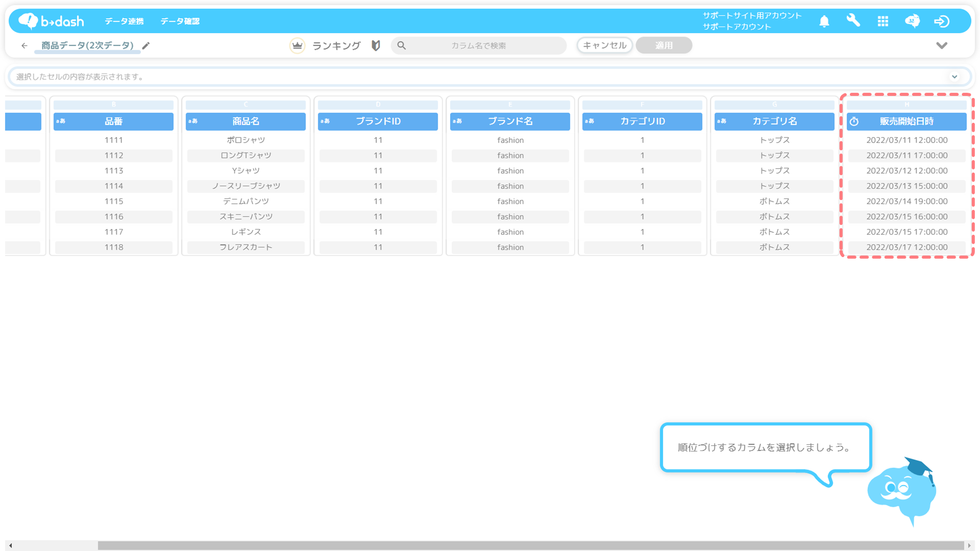
Task: Click the scrollbar left arrow
Action: pos(10,545)
